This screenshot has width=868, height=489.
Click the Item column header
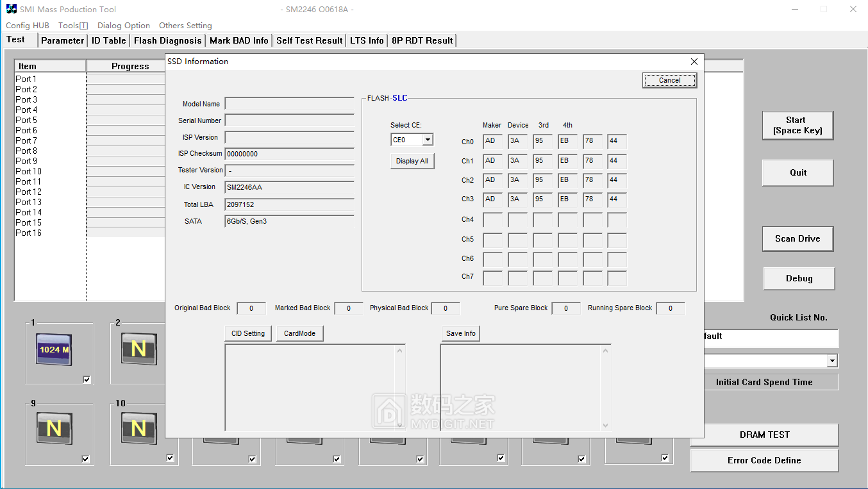click(x=50, y=66)
